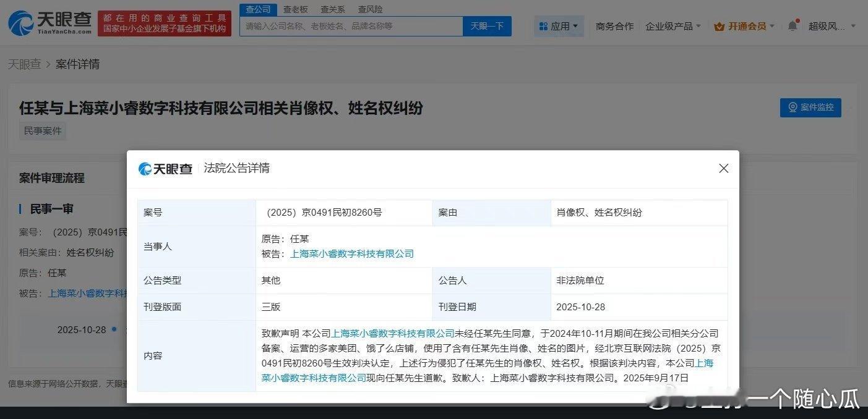Screen dimensions: 868x419
Task: Switch to the 查风险 search tab
Action: pyautogui.click(x=369, y=9)
